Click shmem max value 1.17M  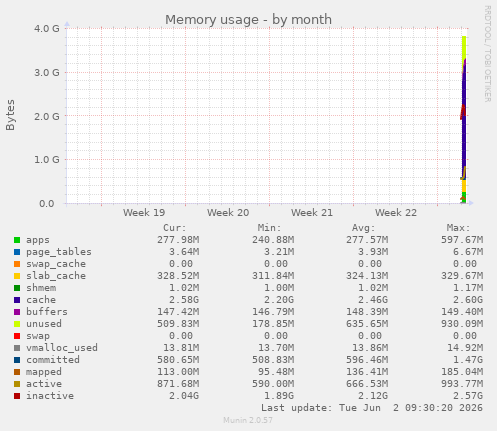(x=468, y=288)
